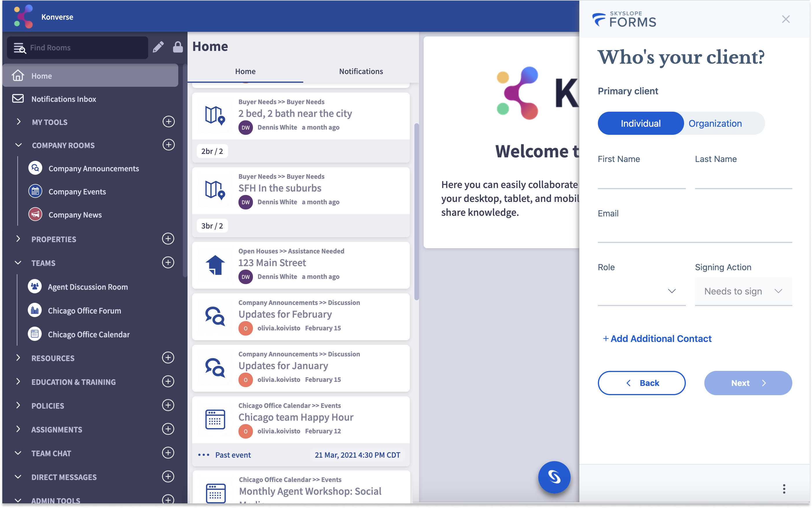Image resolution: width=812 pixels, height=508 pixels.
Task: Click Add Additional Contact link
Action: [x=657, y=339]
